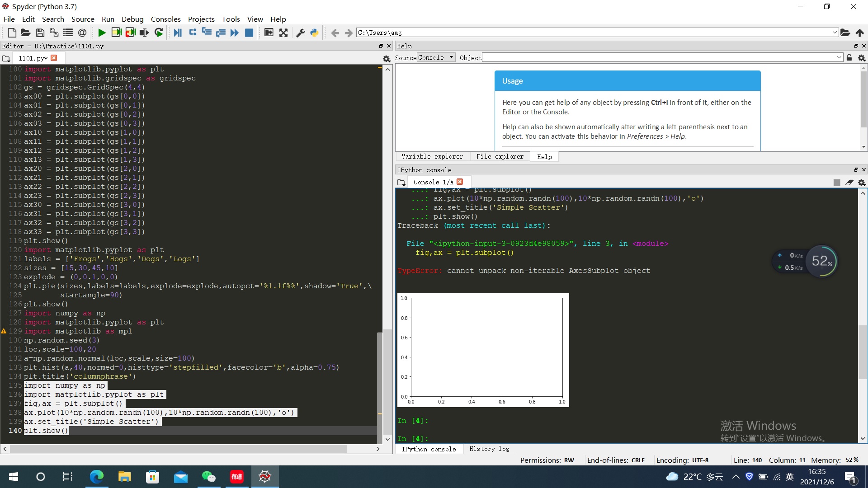Run the current cell
Viewport: 868px width, 488px height.
116,33
